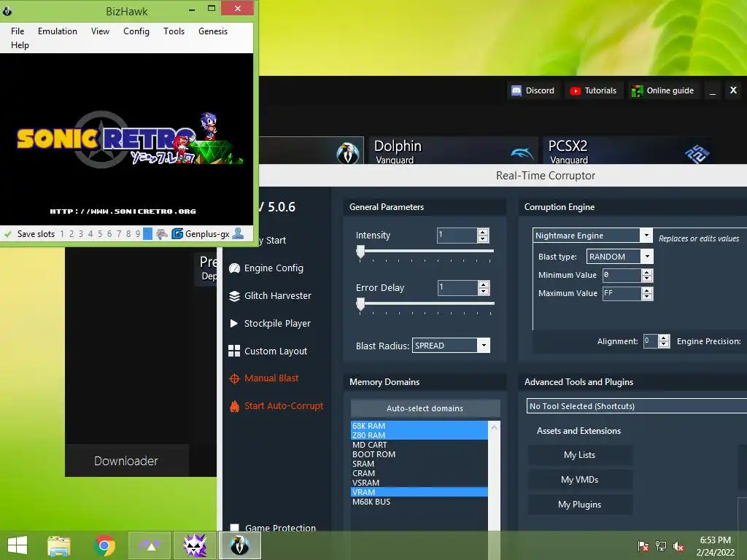Image resolution: width=747 pixels, height=560 pixels.
Task: Open the Genesis menu in BizHawk
Action: 213,31
